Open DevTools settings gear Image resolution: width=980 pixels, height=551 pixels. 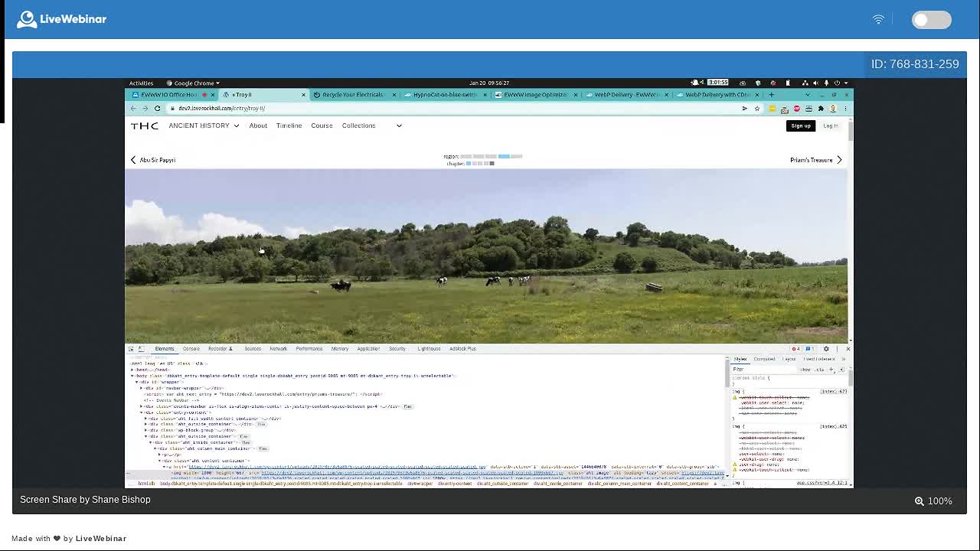[x=825, y=349]
